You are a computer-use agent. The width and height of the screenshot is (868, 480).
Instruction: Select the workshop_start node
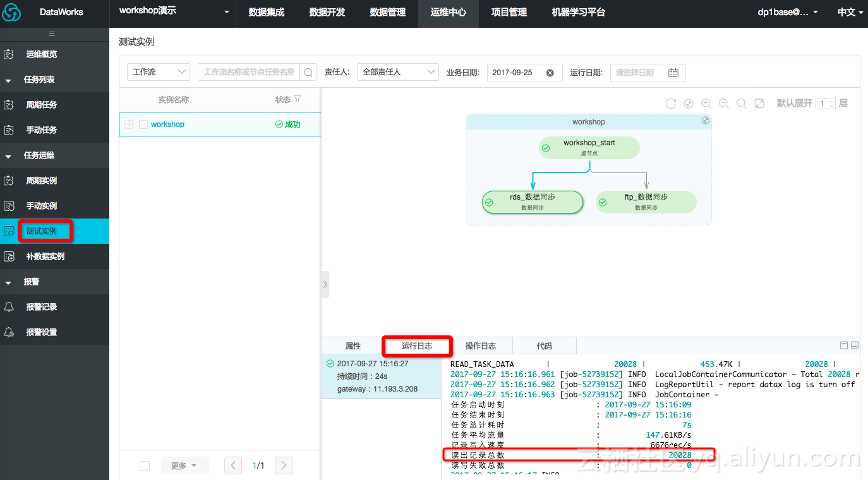click(x=589, y=148)
